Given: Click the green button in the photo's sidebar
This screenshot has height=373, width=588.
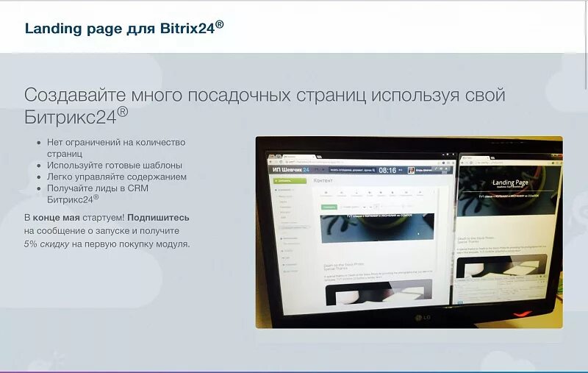Looking at the screenshot, I should (x=290, y=181).
